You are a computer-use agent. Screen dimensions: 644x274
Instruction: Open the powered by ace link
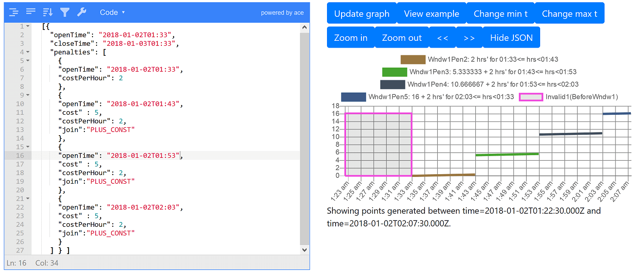282,13
